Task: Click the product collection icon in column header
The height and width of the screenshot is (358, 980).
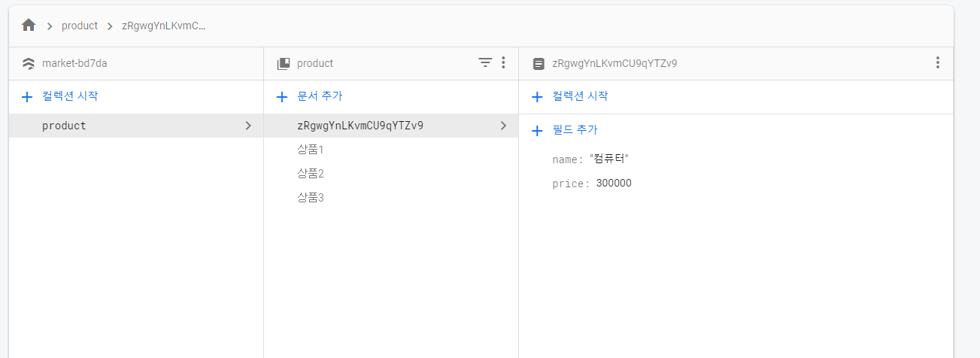Action: click(x=284, y=64)
